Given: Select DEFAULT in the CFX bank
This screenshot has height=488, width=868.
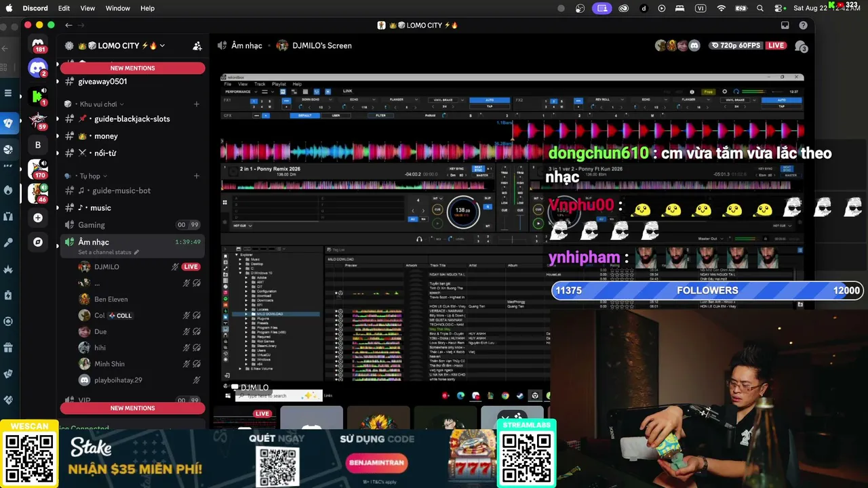Looking at the screenshot, I should tap(304, 115).
